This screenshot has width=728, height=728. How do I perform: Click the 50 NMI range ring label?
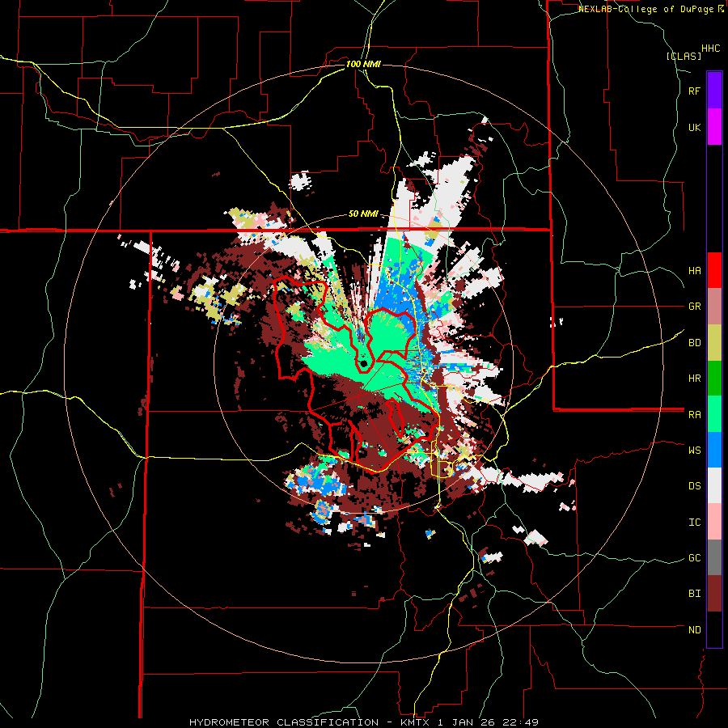363,214
